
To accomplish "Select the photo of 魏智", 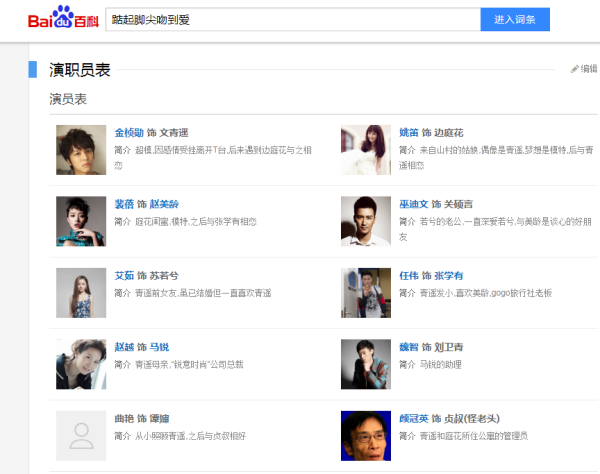I will point(366,364).
